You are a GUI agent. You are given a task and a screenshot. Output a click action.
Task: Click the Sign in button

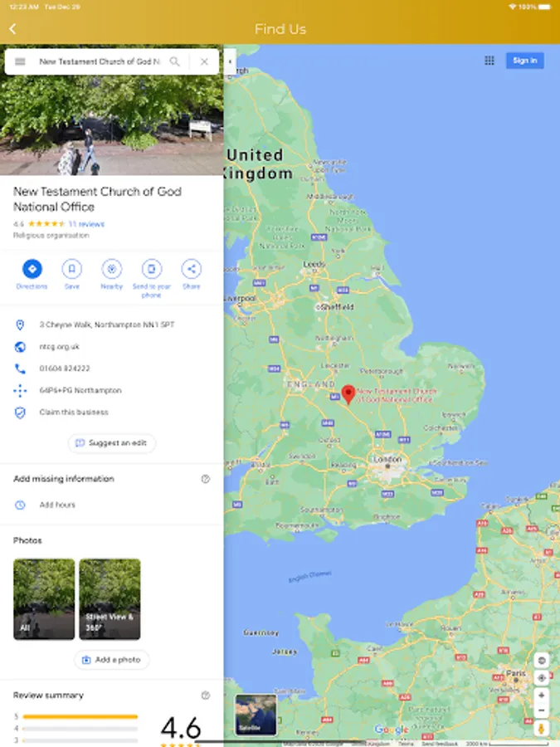[x=525, y=61]
